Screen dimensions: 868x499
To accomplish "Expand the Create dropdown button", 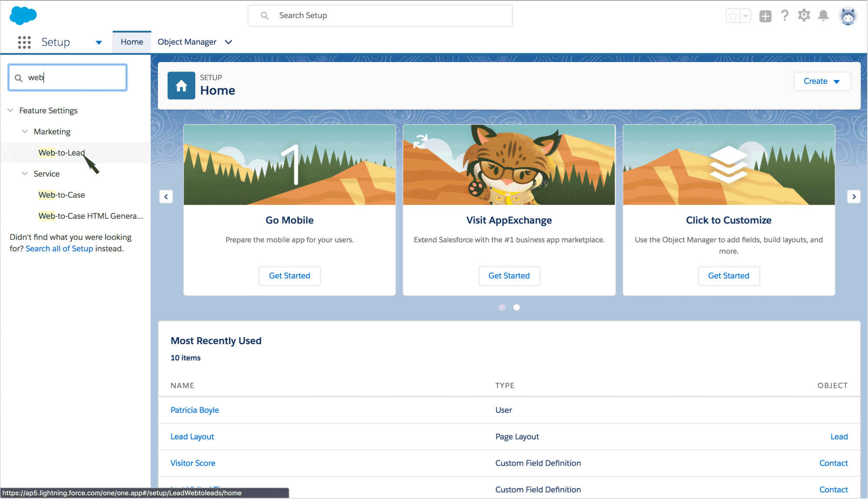I will tap(822, 81).
